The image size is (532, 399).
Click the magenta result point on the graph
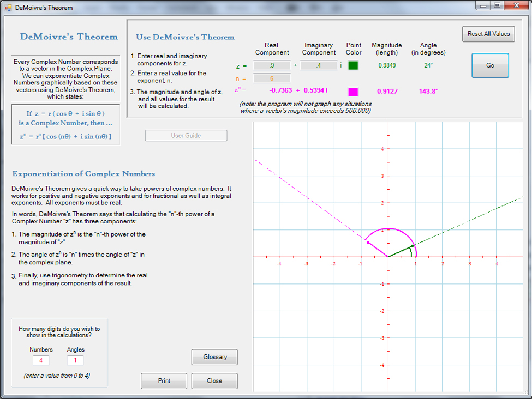(x=368, y=242)
